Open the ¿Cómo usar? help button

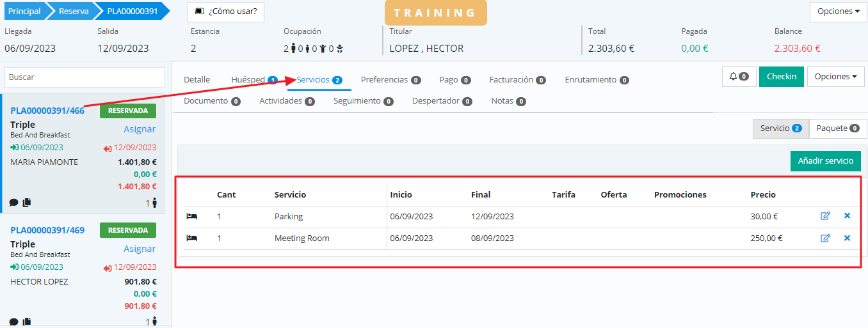tap(226, 12)
